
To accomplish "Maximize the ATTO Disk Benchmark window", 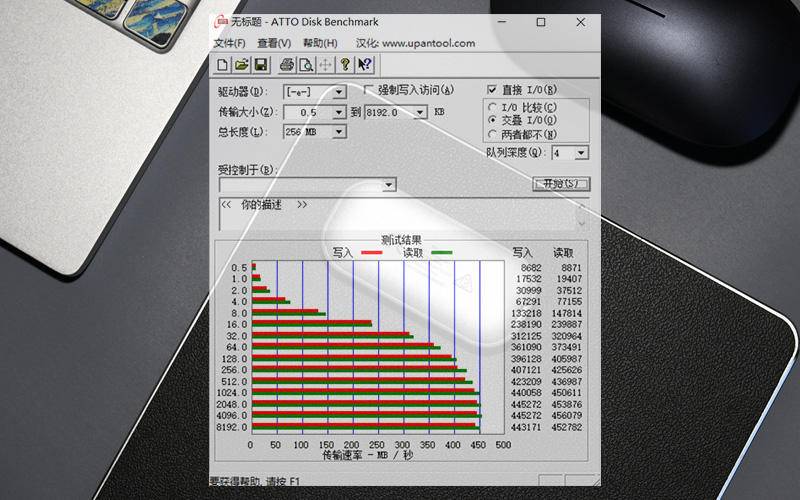I will (x=541, y=22).
